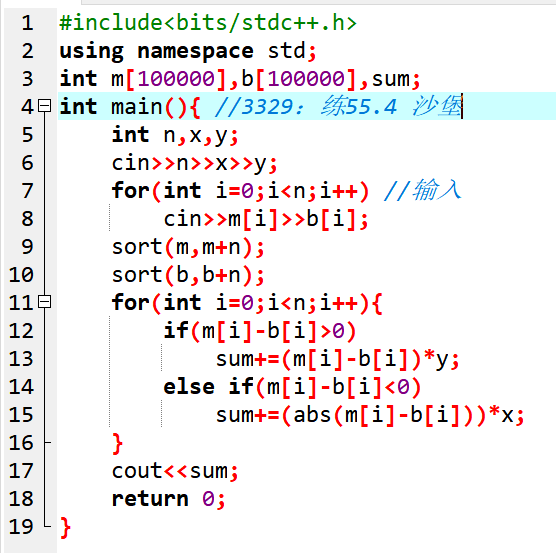Click the sum variable declaration on line 3

pos(390,79)
